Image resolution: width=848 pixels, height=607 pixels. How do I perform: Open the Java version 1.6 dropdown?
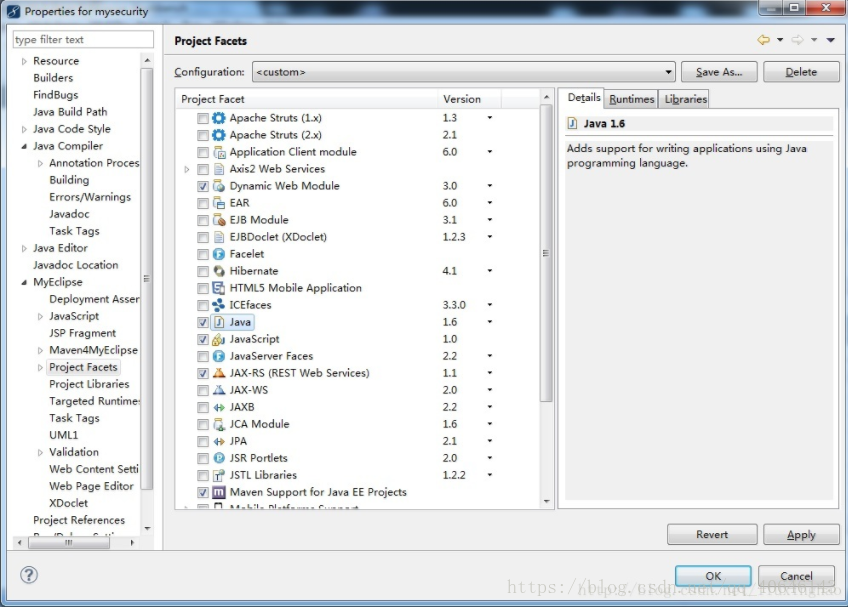pyautogui.click(x=489, y=322)
